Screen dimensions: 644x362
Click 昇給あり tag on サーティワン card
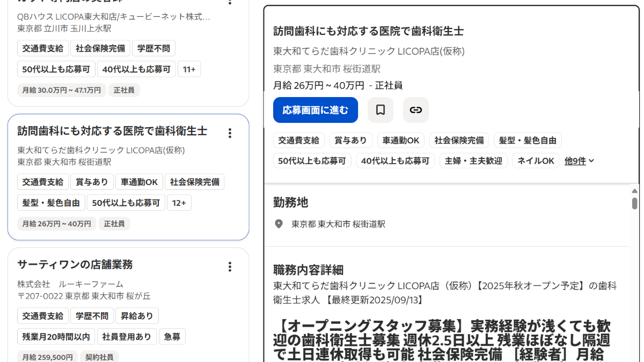coord(137,316)
